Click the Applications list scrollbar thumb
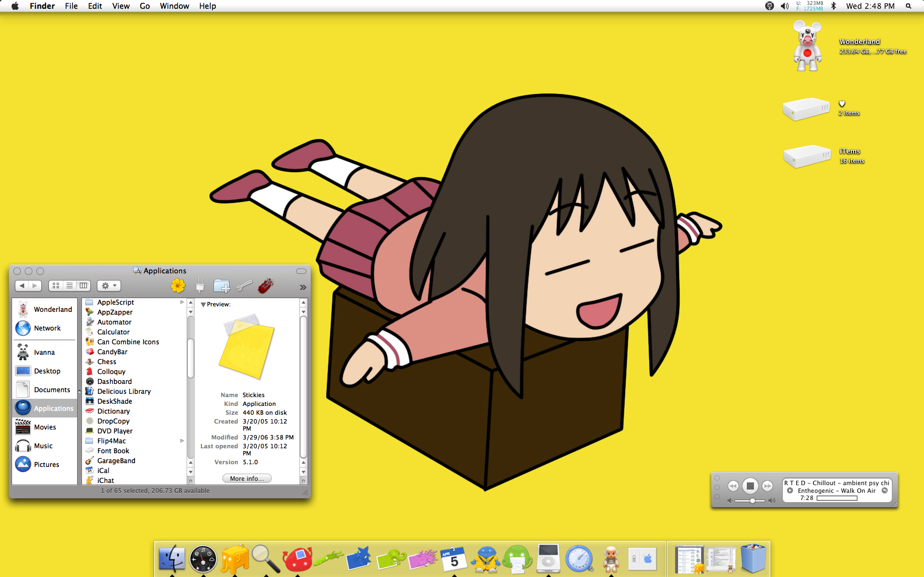 coord(190,358)
